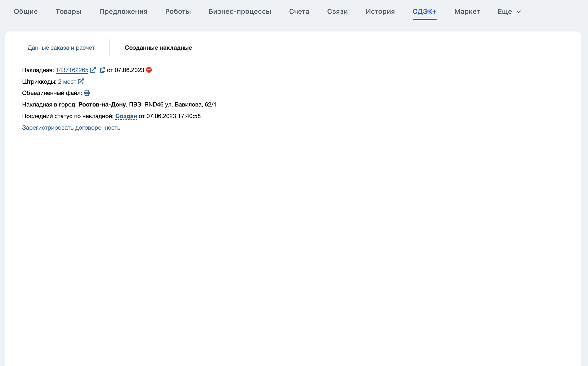Switch to the Роботы tab
The width and height of the screenshot is (588, 366).
[x=178, y=12]
